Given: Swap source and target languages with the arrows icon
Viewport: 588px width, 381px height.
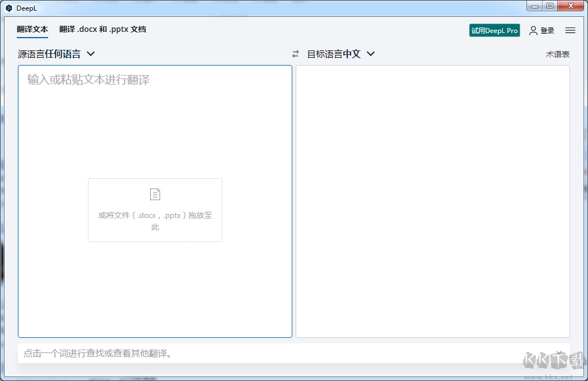Looking at the screenshot, I should click(x=296, y=54).
